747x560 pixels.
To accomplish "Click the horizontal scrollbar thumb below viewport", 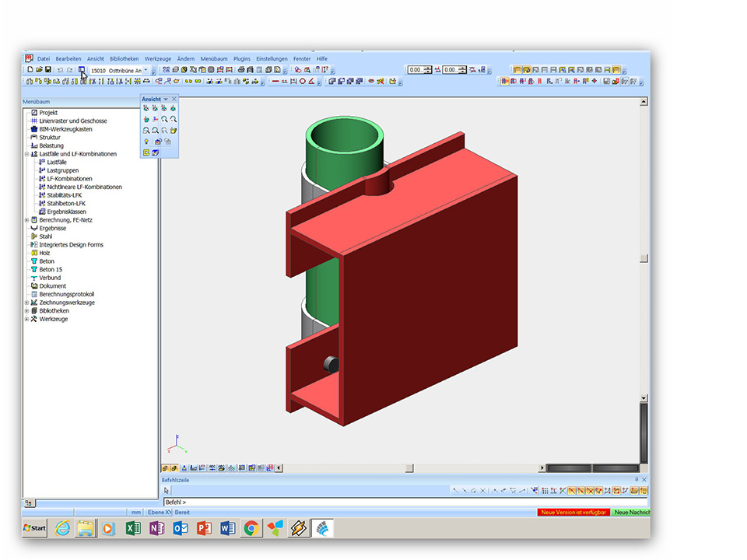I will coord(409,468).
